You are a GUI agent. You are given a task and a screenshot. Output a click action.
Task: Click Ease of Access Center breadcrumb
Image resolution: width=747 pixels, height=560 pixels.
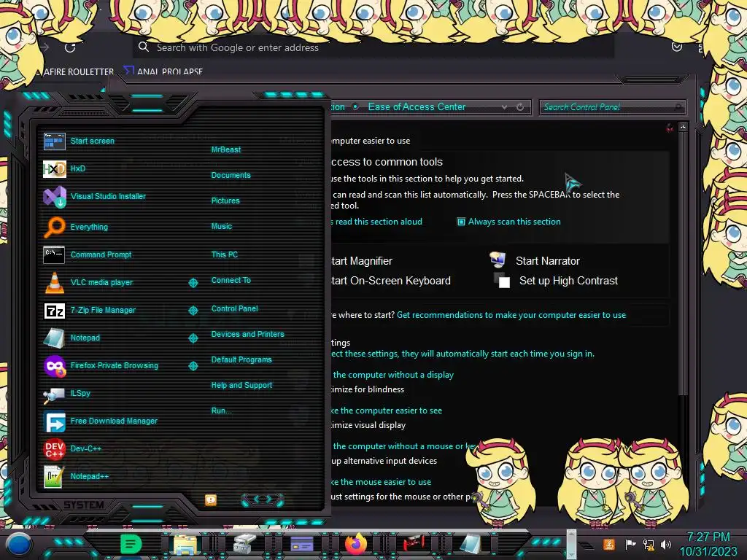(417, 107)
